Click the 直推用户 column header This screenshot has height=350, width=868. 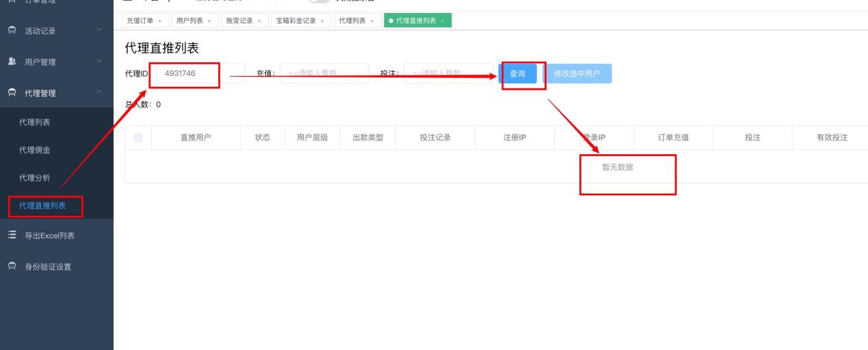[x=196, y=138]
